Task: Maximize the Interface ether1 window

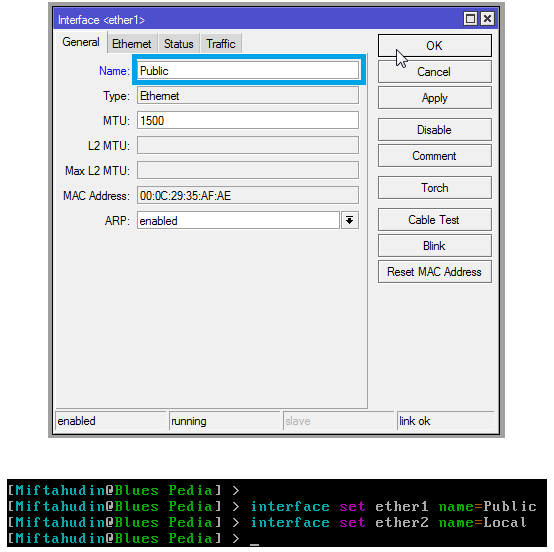Action: pyautogui.click(x=470, y=19)
